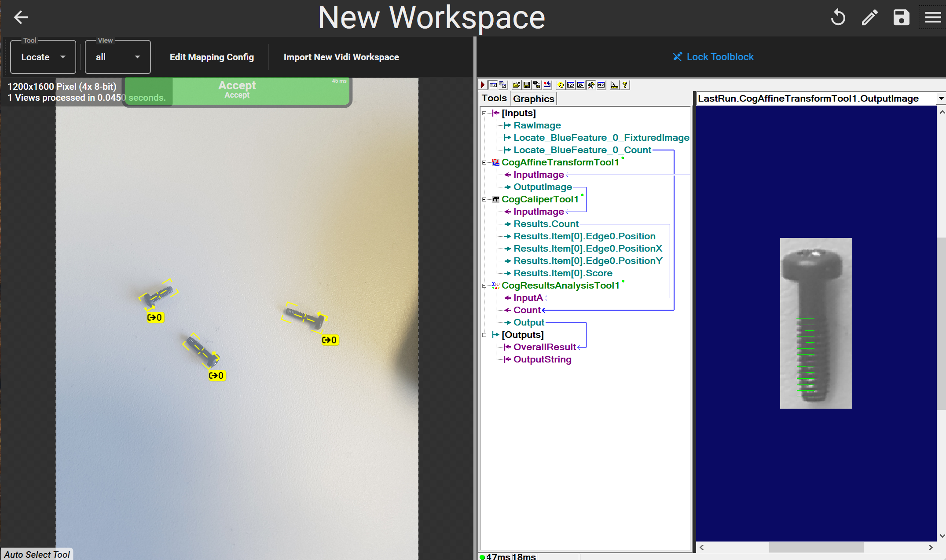Screen dimensions: 946x560
Task: Open the Tool dropdown showing Locate
Action: (x=43, y=57)
